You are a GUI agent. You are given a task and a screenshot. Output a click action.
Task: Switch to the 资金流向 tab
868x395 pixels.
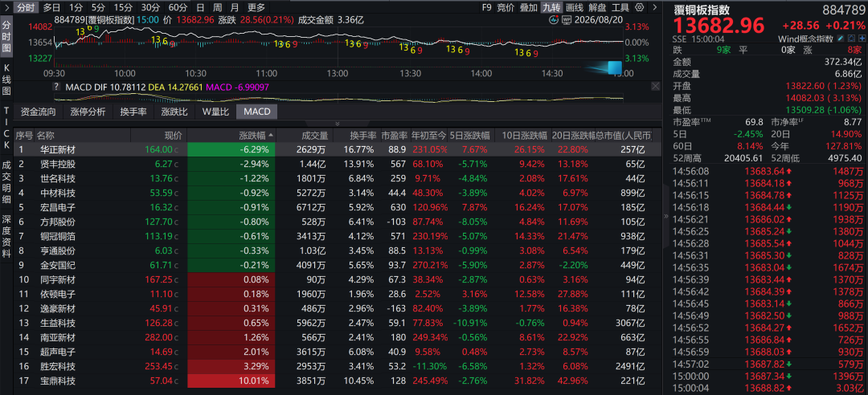click(39, 112)
